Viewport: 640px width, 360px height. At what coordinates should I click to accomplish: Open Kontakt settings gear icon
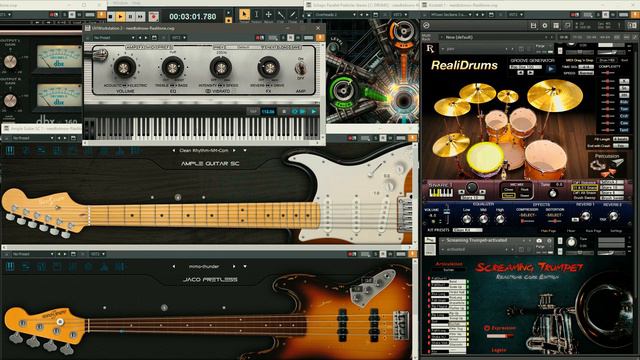[x=545, y=26]
